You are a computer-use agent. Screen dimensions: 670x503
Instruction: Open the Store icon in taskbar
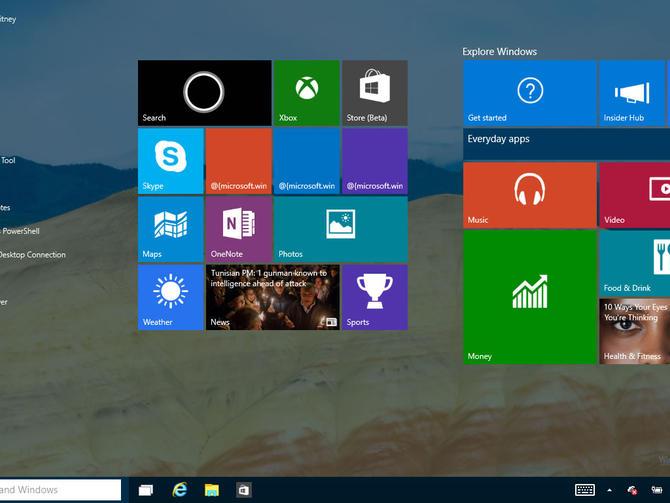click(244, 490)
